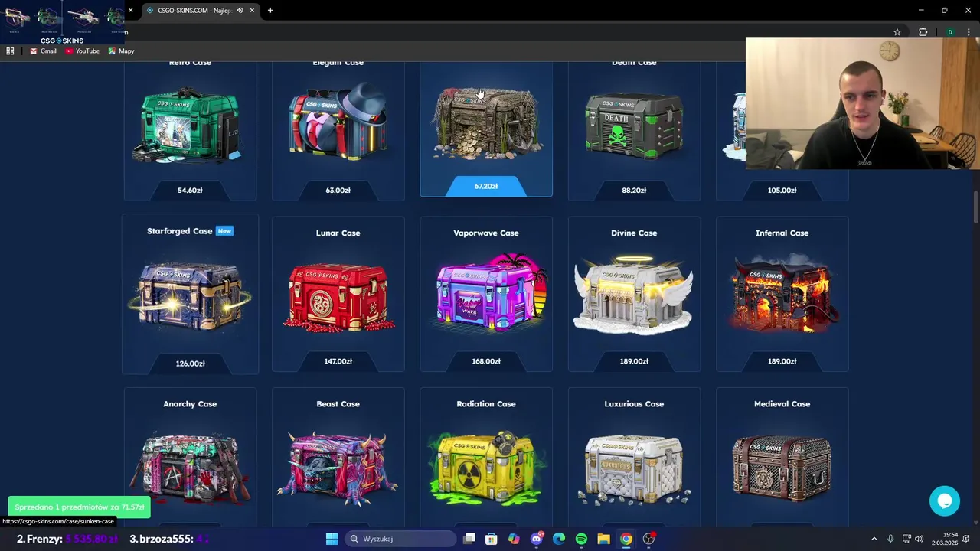The width and height of the screenshot is (980, 551).
Task: Click the Infernal Case title
Action: point(782,233)
